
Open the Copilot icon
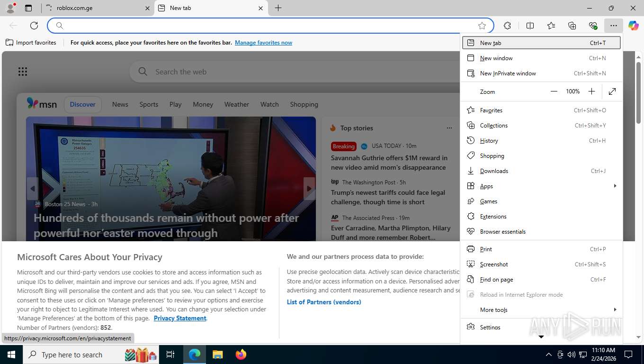coord(633,26)
